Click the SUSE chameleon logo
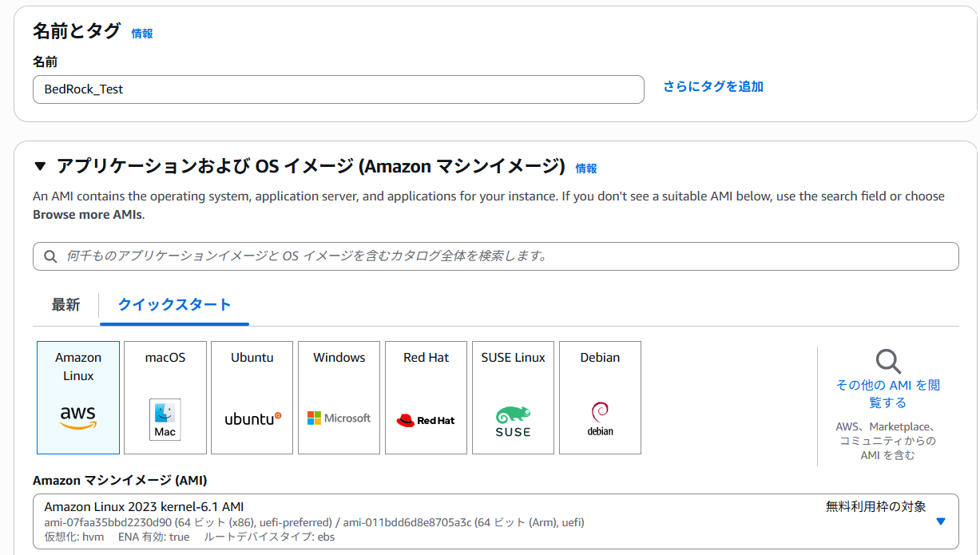The width and height of the screenshot is (980, 555). pos(512,417)
